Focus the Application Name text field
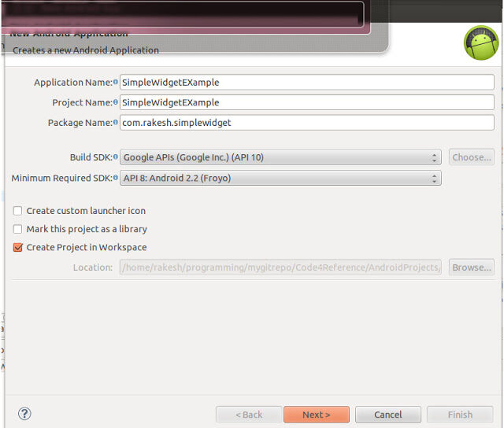504x428 pixels. pos(306,82)
